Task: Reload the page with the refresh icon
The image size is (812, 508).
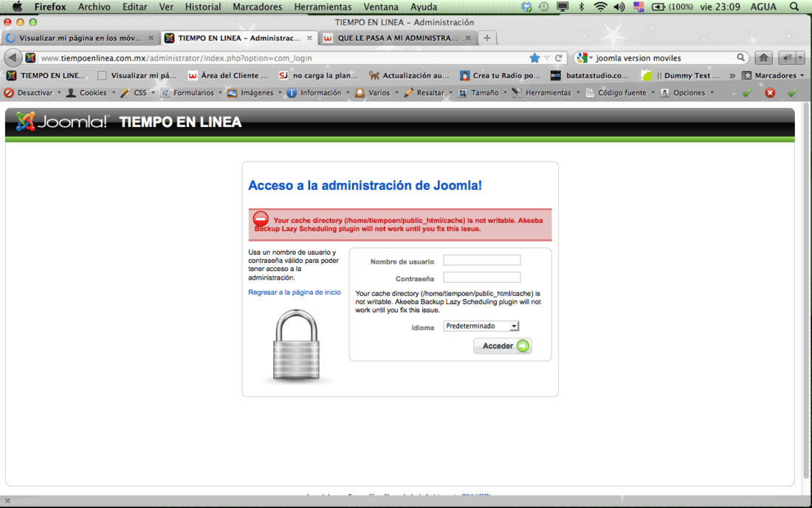Action: (x=558, y=58)
